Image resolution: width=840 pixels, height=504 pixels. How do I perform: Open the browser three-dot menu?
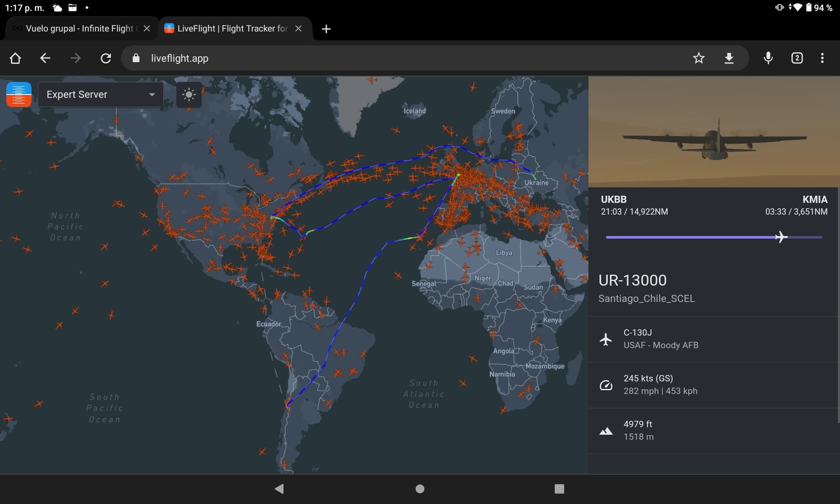point(822,58)
